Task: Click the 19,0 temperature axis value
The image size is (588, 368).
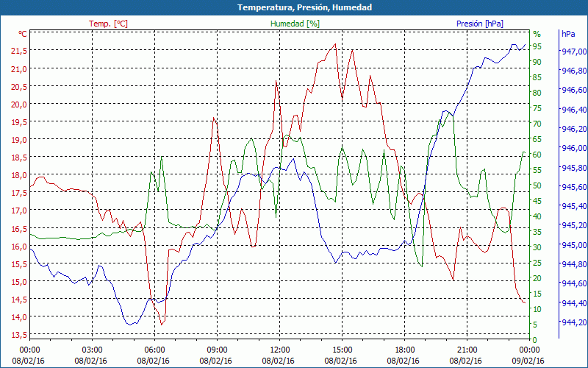Action: click(19, 139)
